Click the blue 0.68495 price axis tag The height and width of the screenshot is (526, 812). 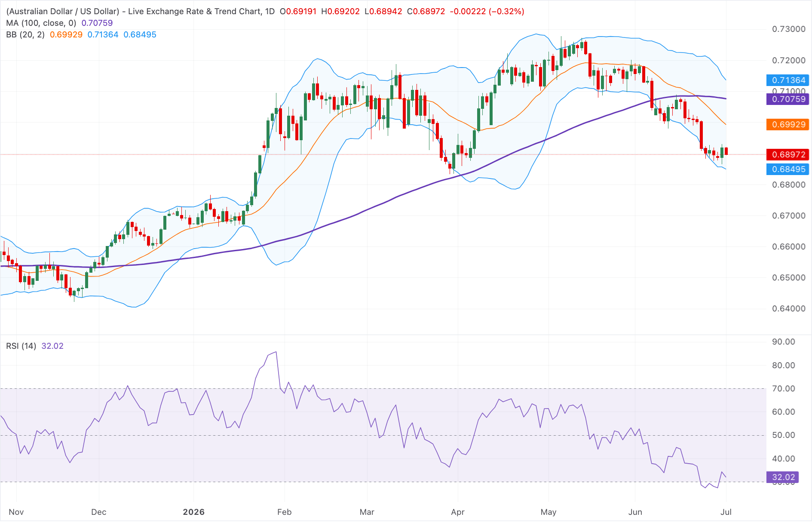coord(787,169)
